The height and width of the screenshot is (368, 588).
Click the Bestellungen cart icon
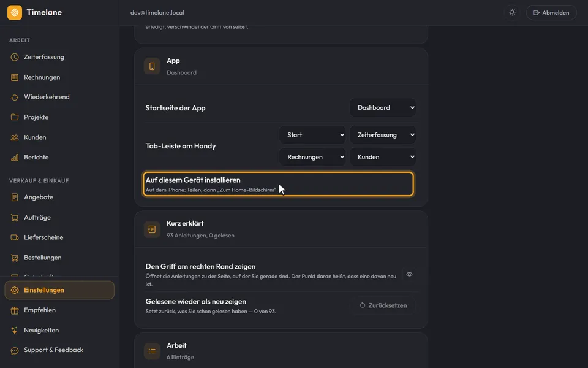15,258
